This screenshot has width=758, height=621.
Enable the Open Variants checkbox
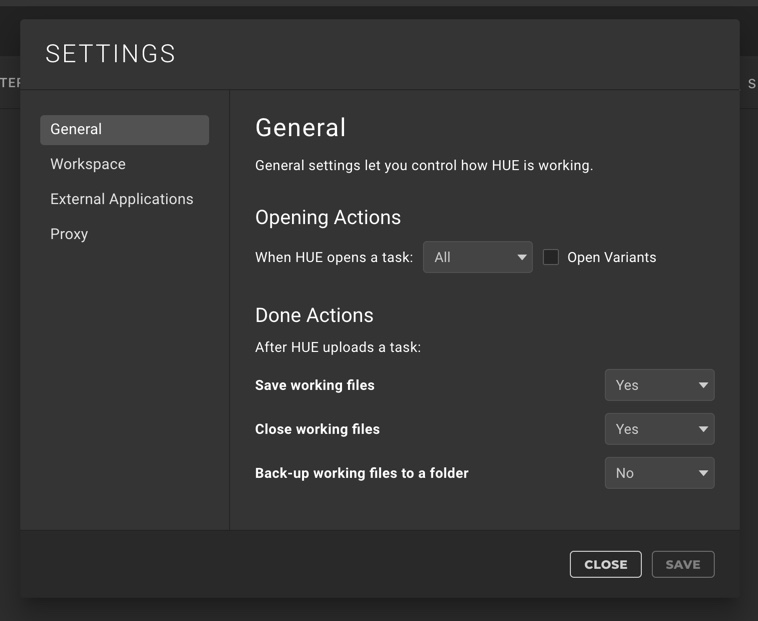pos(551,257)
